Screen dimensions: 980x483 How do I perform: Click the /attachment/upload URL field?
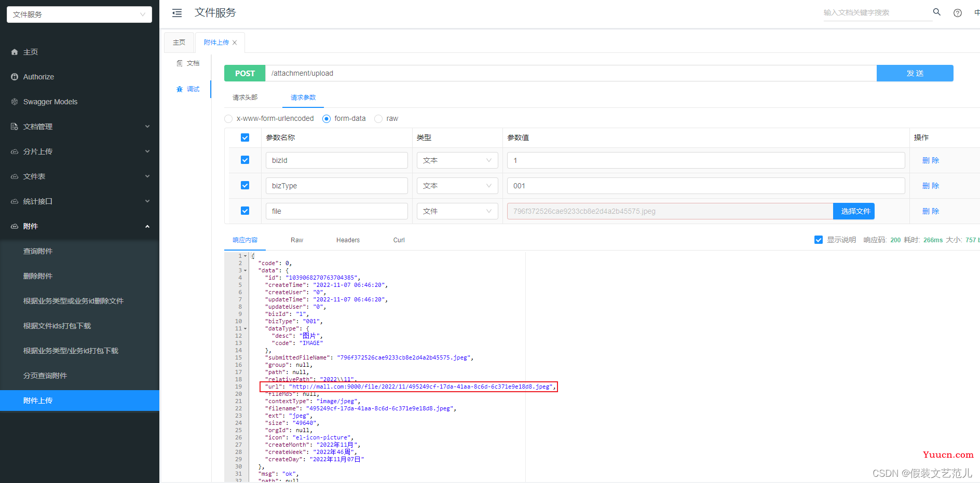571,73
